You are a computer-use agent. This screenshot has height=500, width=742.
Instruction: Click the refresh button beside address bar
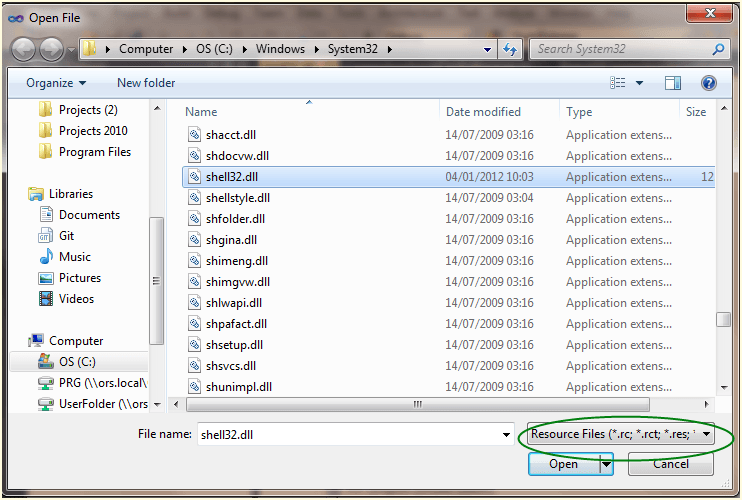click(510, 49)
